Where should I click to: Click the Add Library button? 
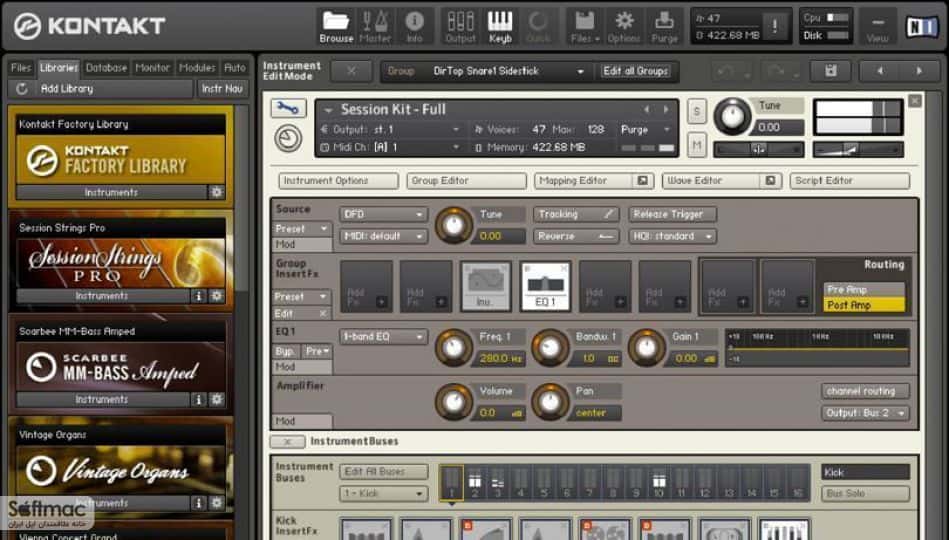(100, 88)
